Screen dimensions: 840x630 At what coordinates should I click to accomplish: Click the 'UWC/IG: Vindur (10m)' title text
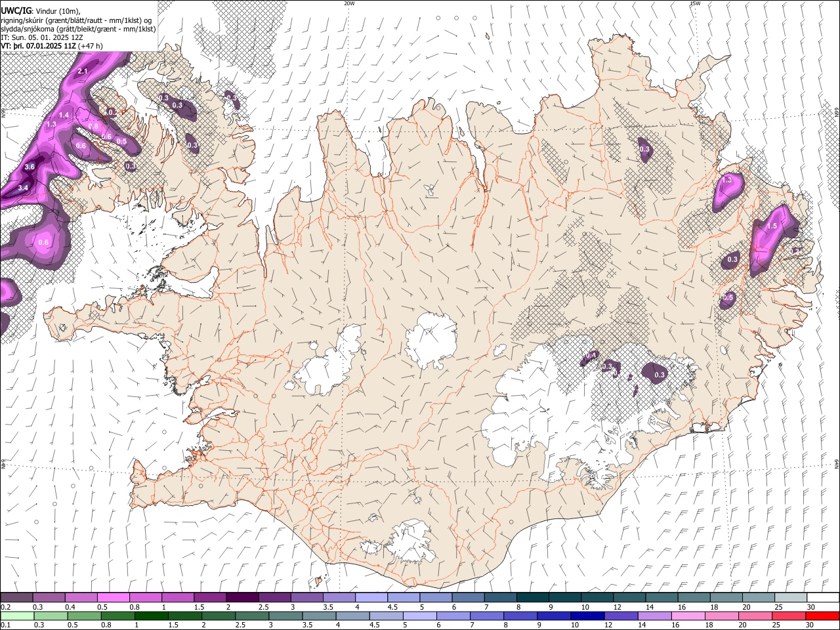tap(41, 10)
